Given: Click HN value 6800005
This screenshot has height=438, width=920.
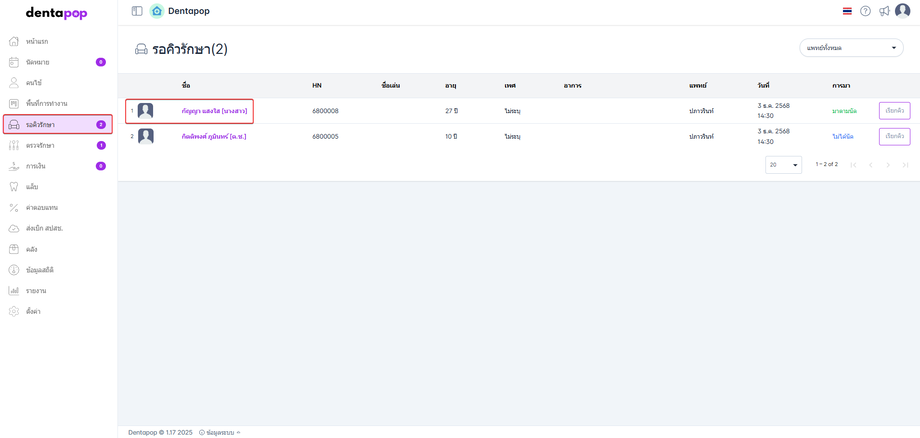Looking at the screenshot, I should [x=325, y=137].
